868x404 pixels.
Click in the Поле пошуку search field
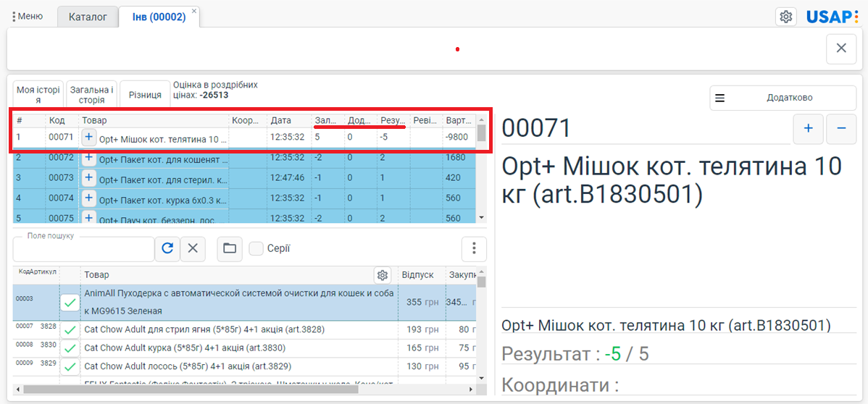[x=83, y=249]
